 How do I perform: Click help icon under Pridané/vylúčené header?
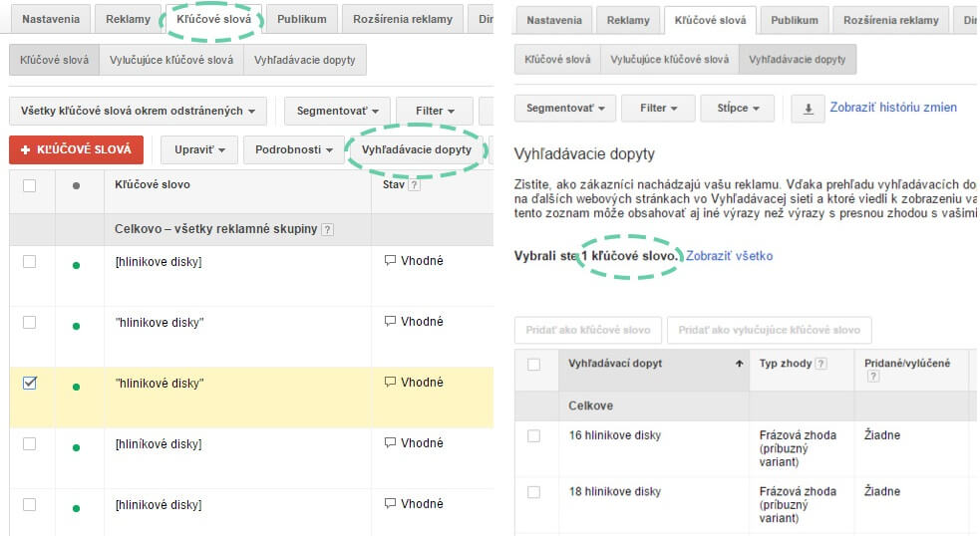tap(873, 376)
